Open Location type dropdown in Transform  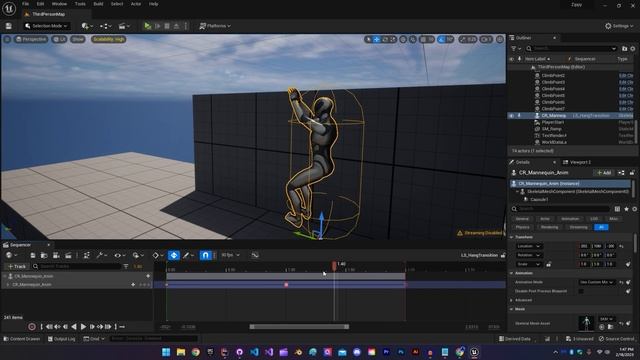point(529,246)
